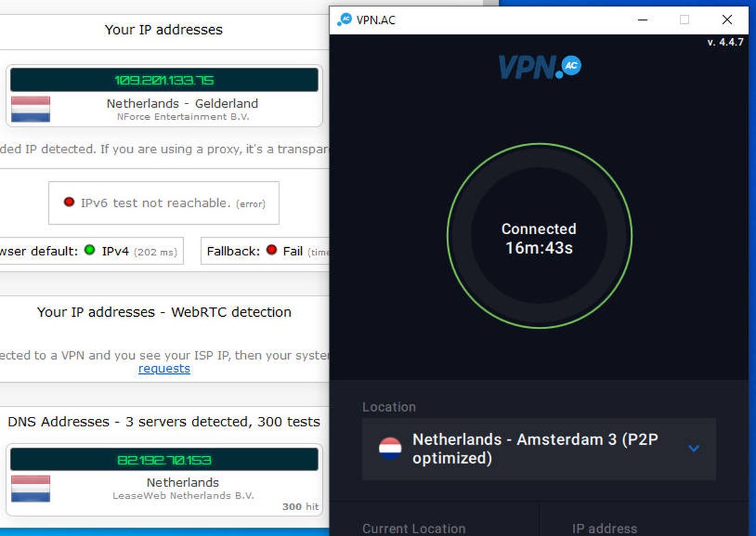Click the Netherlands flag beside Amsterdam 3

pos(389,448)
